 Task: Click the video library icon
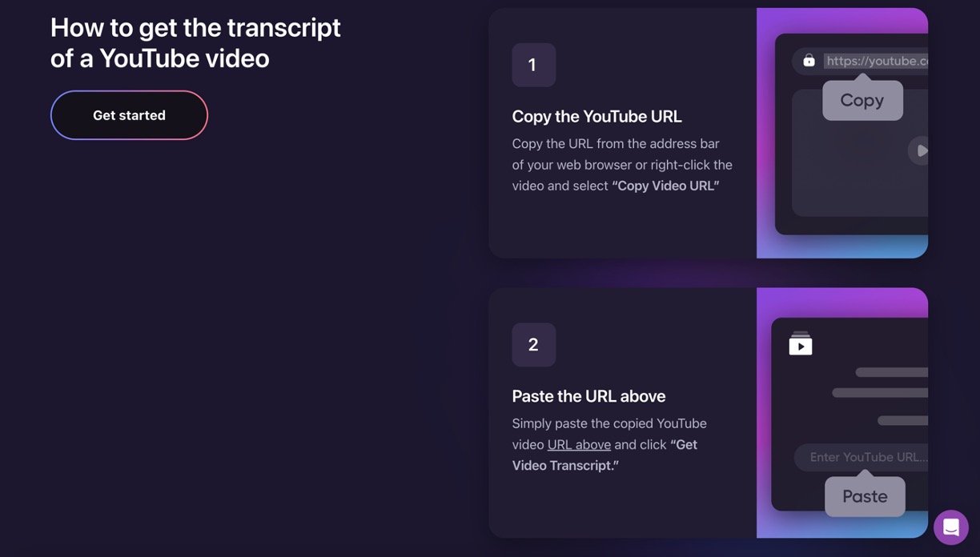800,343
